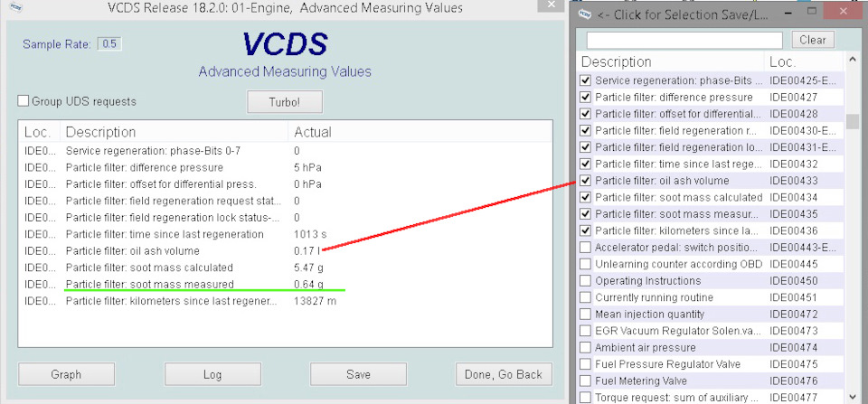Uncheck Particle filter: difference pressure checkbox

pyautogui.click(x=585, y=97)
